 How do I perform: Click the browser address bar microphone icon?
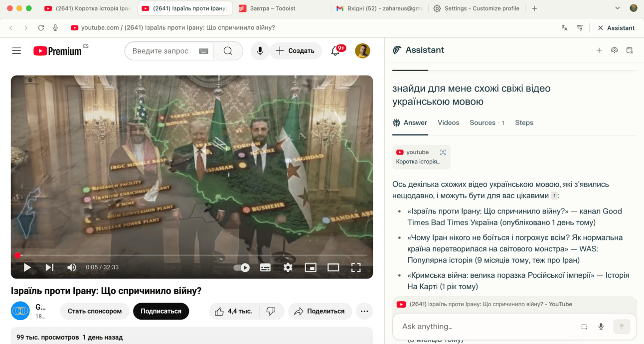55,28
